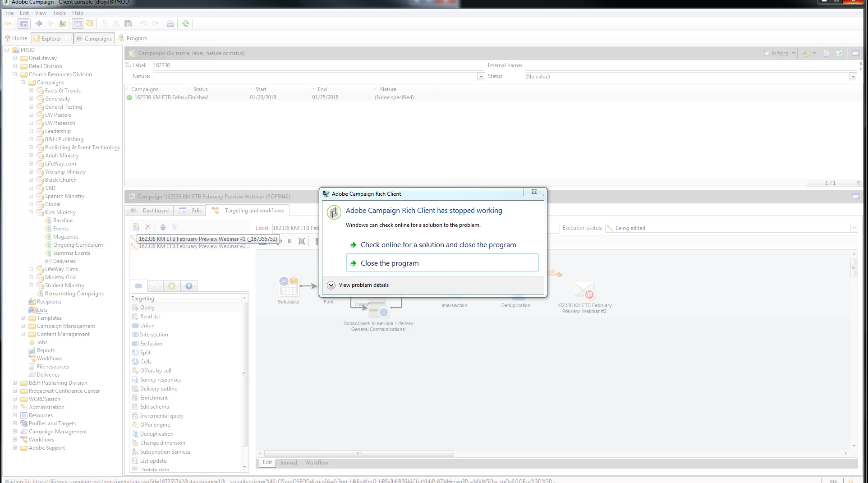This screenshot has height=483, width=868.
Task: Click the workflow horizontal scrollbar
Action: pyautogui.click(x=359, y=453)
